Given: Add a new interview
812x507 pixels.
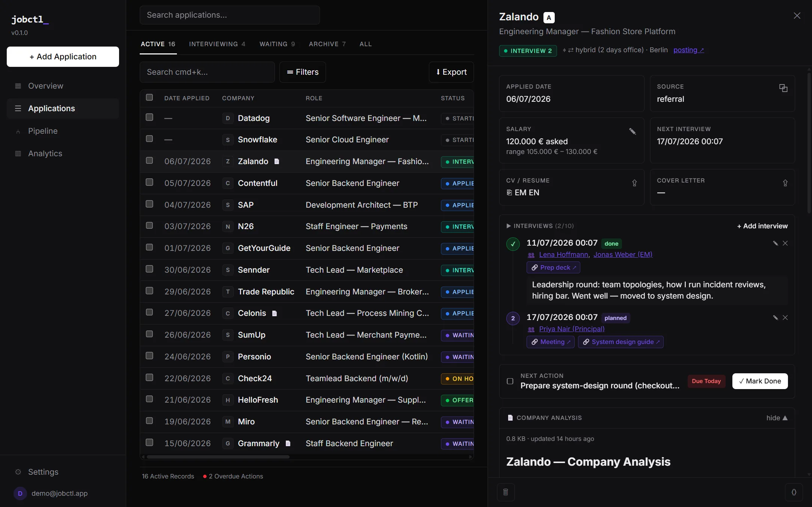Looking at the screenshot, I should 762,226.
